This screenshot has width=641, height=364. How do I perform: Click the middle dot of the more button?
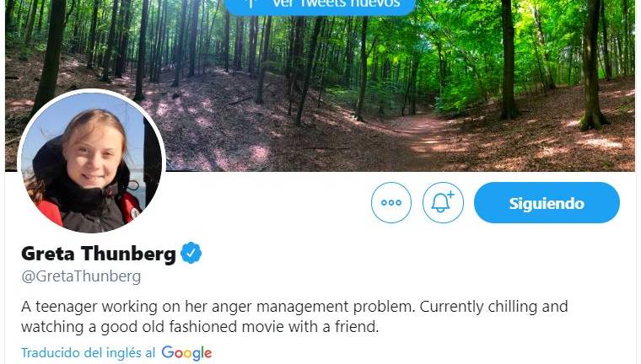[x=391, y=203]
